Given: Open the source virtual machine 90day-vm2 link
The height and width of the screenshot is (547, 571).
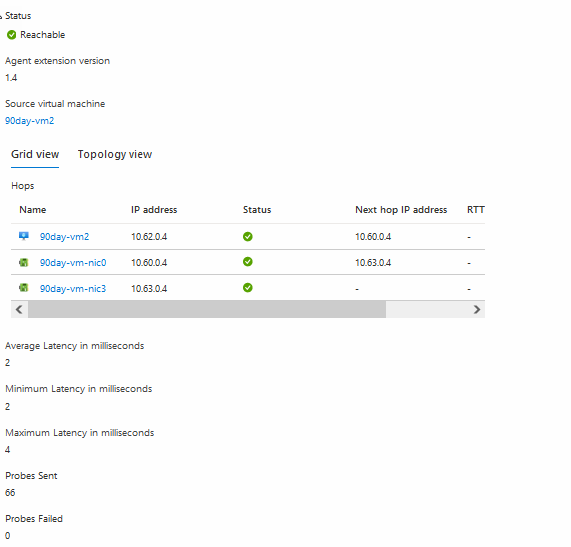Looking at the screenshot, I should 29,121.
